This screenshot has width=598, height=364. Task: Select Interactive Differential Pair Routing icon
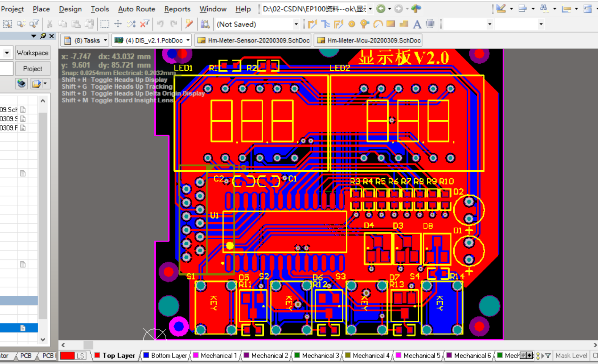[x=338, y=24]
